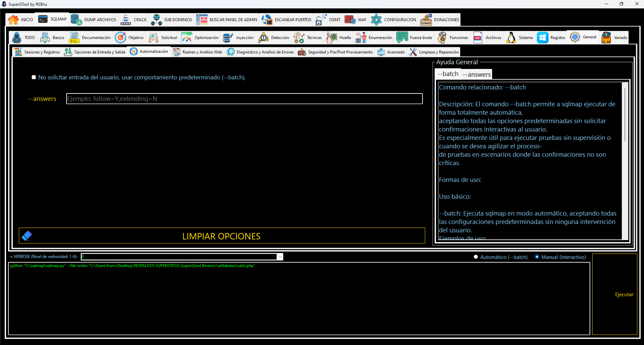Viewport: 644px width, 345px height.
Task: Switch to the Técnicas tab
Action: click(x=308, y=37)
